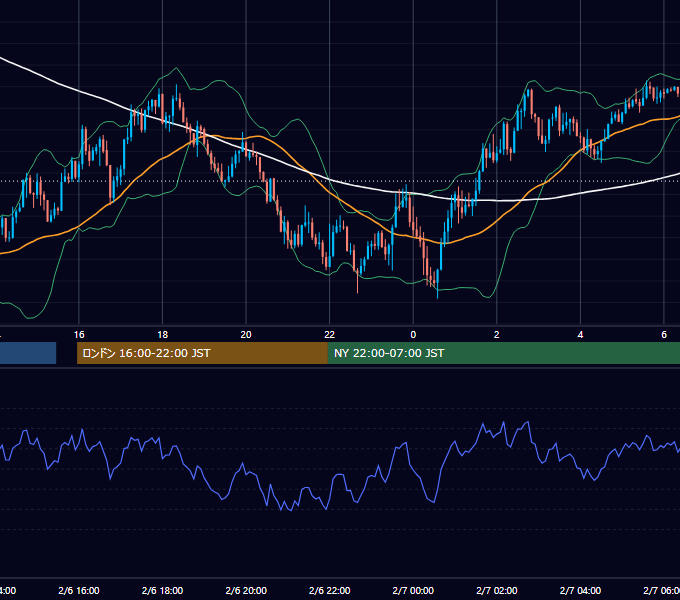Image resolution: width=680 pixels, height=600 pixels.
Task: Select the '2' hour label on price chart axis
Action: [497, 335]
